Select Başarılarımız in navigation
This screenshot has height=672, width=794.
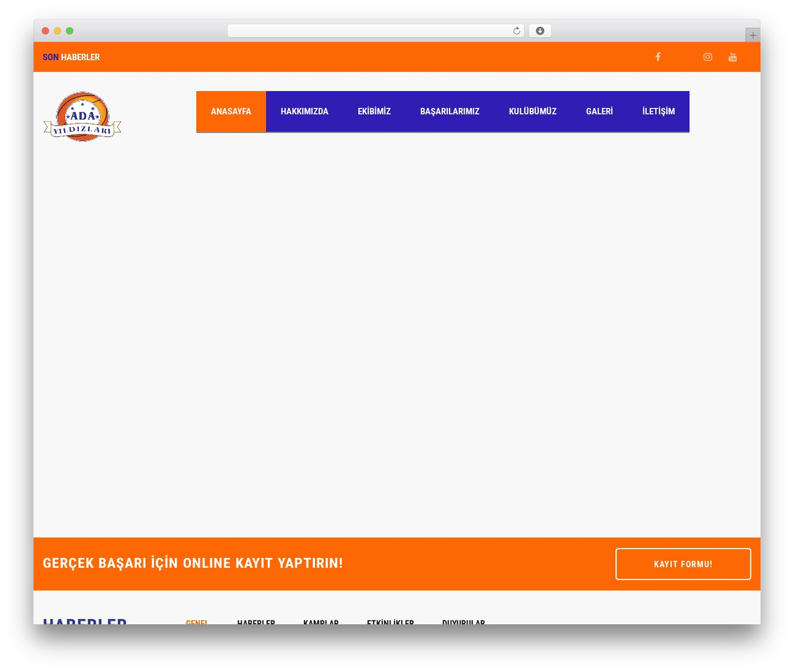click(x=450, y=112)
